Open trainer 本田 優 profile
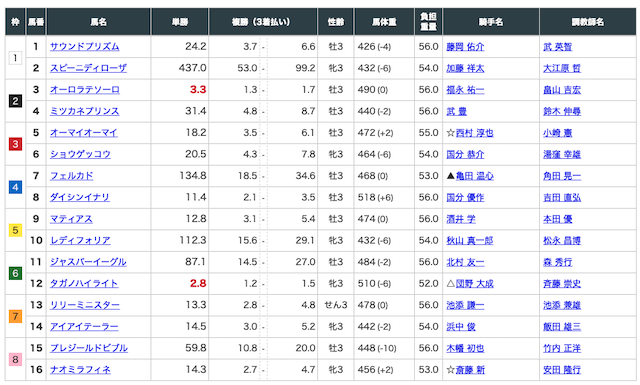Viewport: 640px width, 385px height. (x=558, y=219)
